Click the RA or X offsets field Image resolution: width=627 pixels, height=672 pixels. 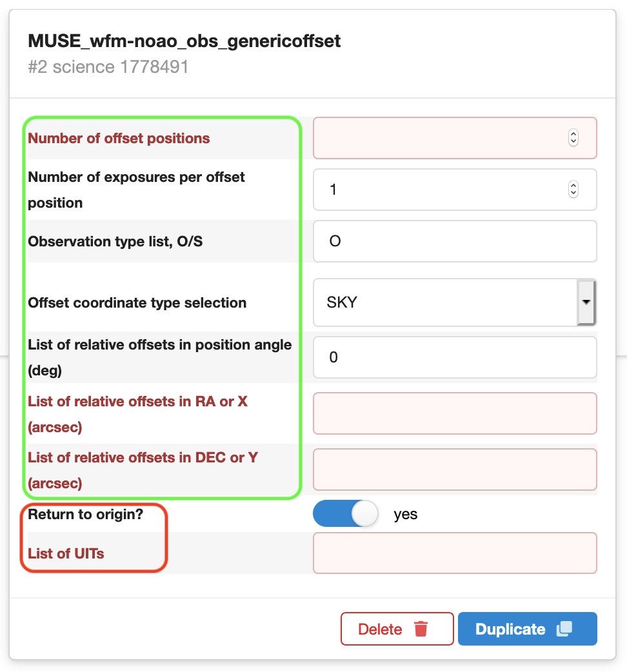tap(455, 413)
